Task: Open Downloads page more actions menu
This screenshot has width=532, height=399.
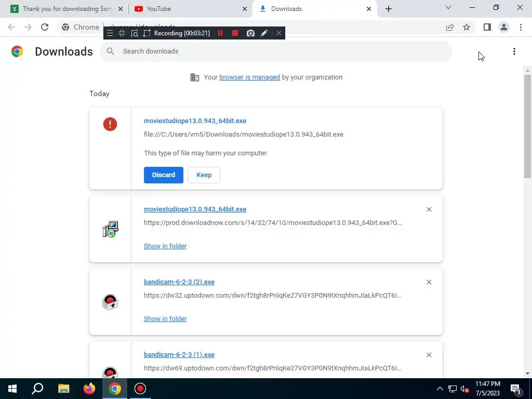Action: click(x=514, y=51)
